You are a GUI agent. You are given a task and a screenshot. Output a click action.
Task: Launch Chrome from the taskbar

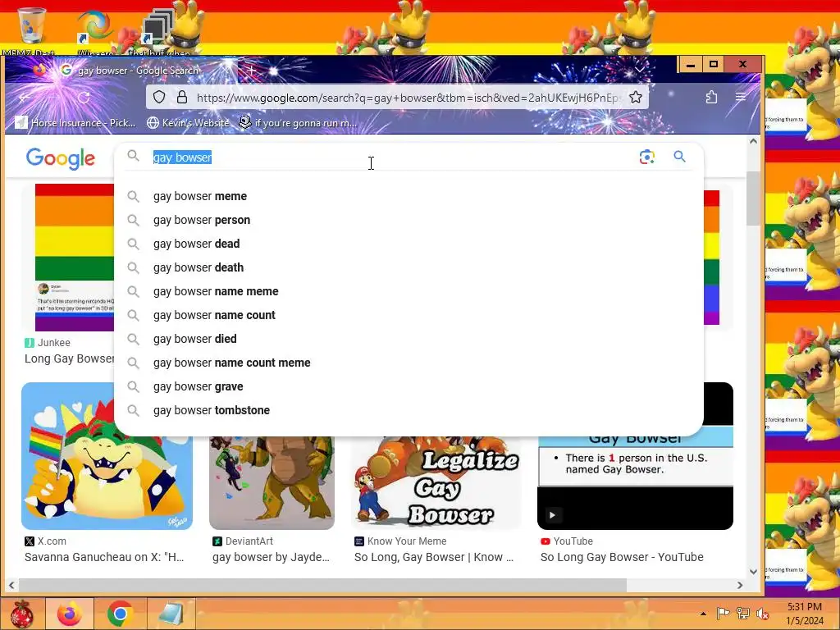(x=120, y=614)
